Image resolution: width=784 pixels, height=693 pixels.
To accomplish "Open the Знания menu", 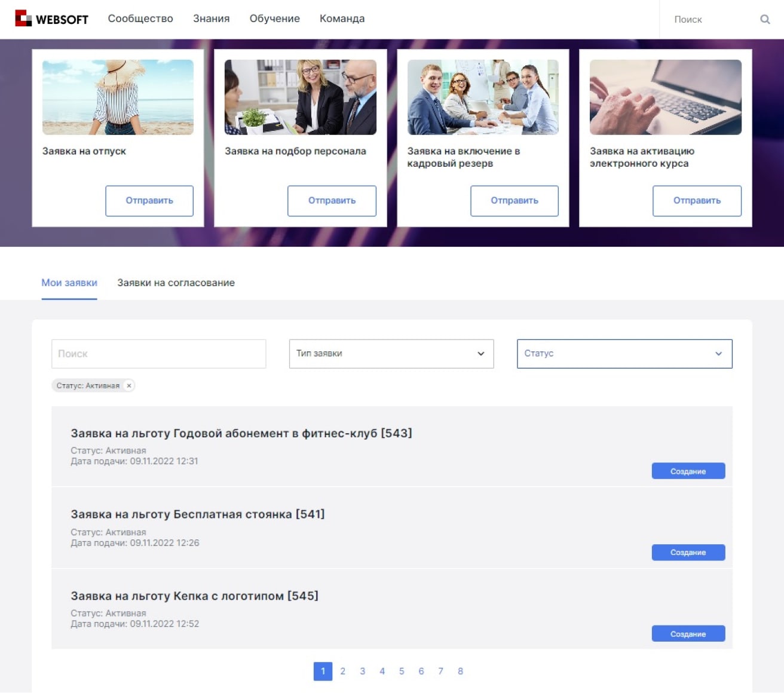I will (211, 19).
